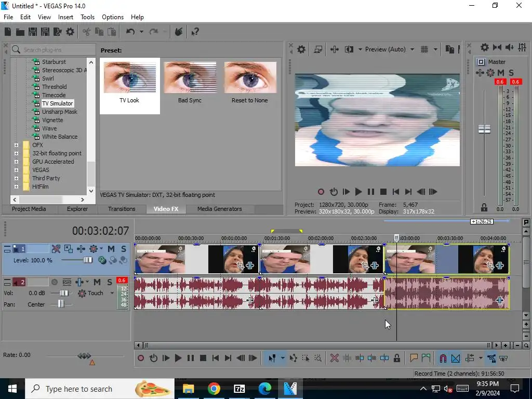Click the Lock Event padlock icon

coord(396,358)
